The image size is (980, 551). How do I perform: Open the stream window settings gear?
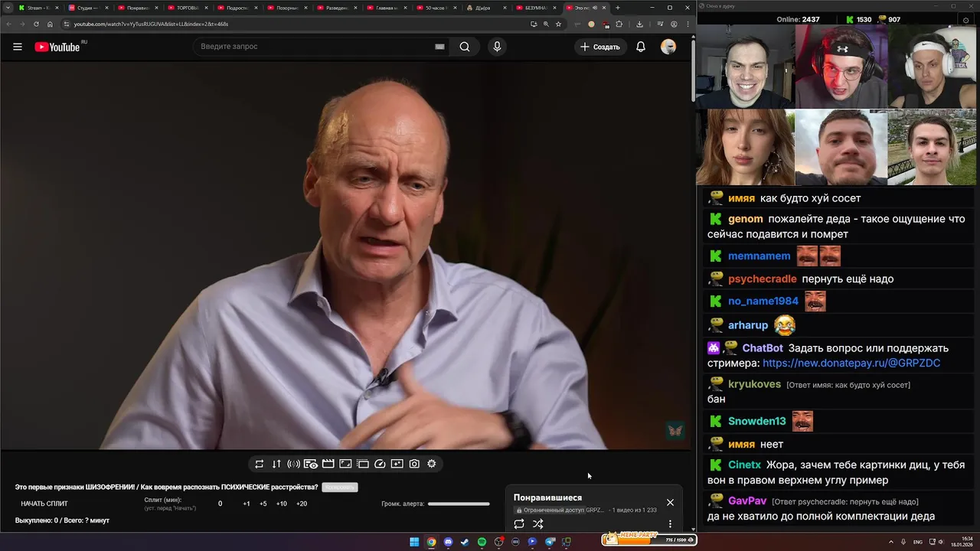[965, 19]
